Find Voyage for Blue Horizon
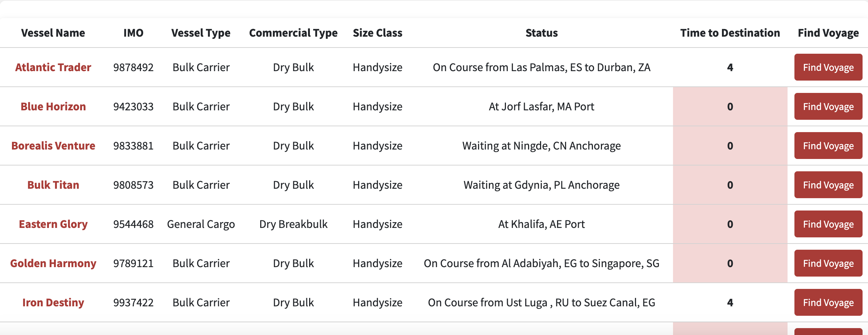Screen dimensions: 868x335 coord(828,106)
